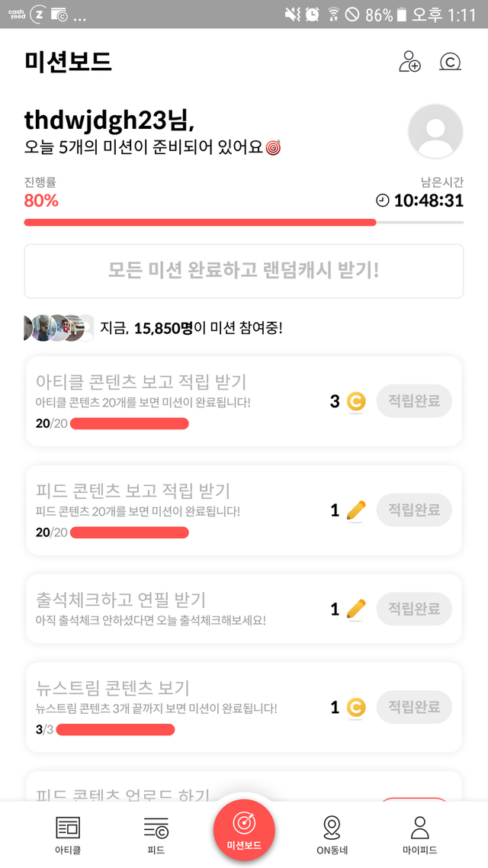Tap 적립완료 for attendance check mission
The image size is (488, 868).
(x=414, y=609)
